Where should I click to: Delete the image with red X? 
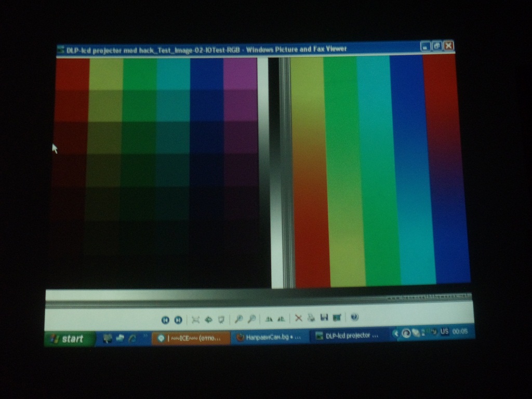click(x=298, y=318)
